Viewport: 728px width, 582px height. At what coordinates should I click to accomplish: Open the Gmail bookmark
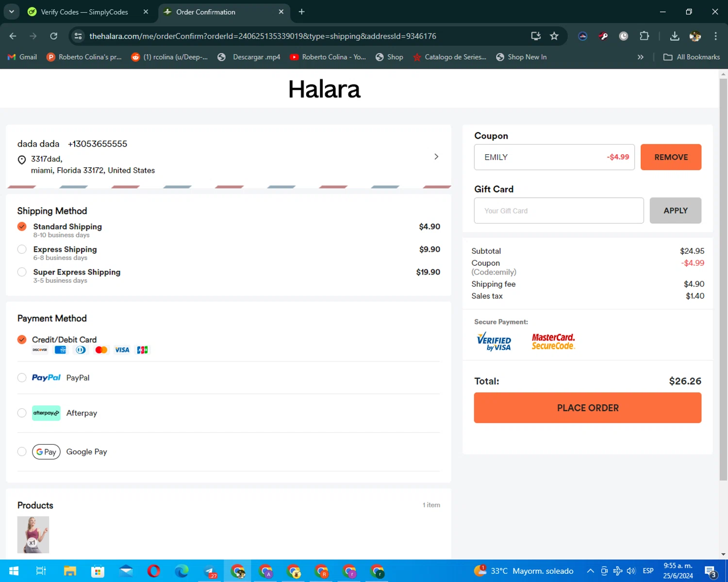click(x=22, y=57)
